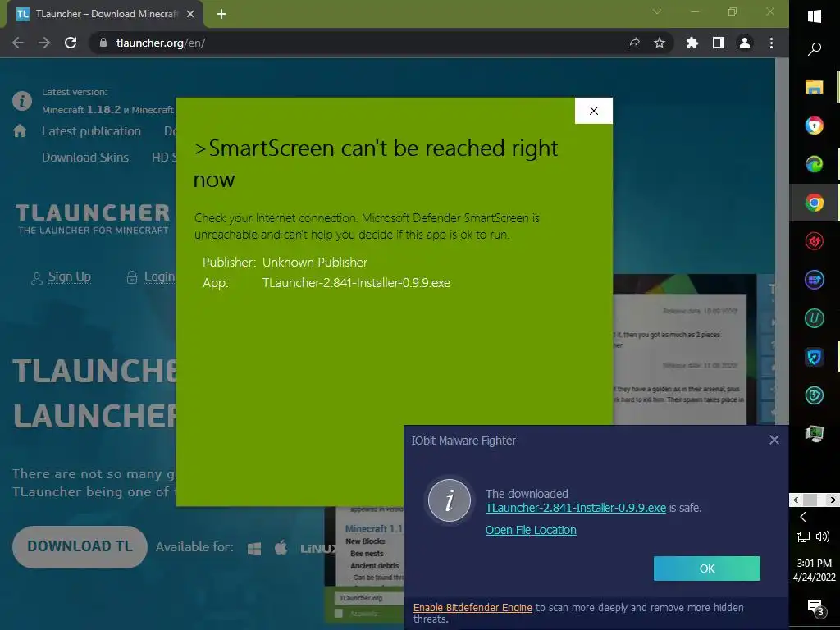Screen dimensions: 840x630
Task: Click Enable Bitdefender Engine link
Action: coord(472,608)
